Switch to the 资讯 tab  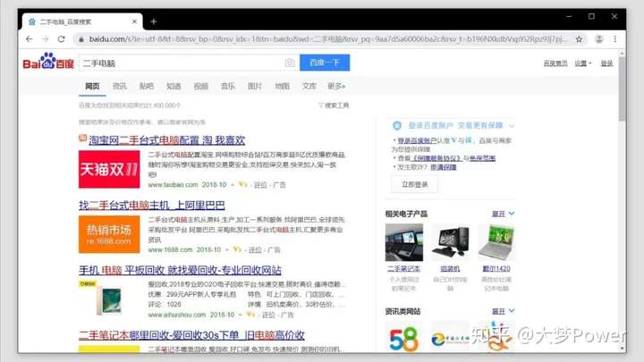coord(120,86)
